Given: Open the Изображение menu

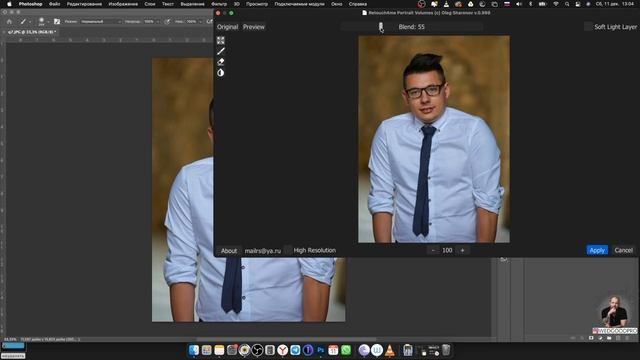Looking at the screenshot, I should click(123, 4).
